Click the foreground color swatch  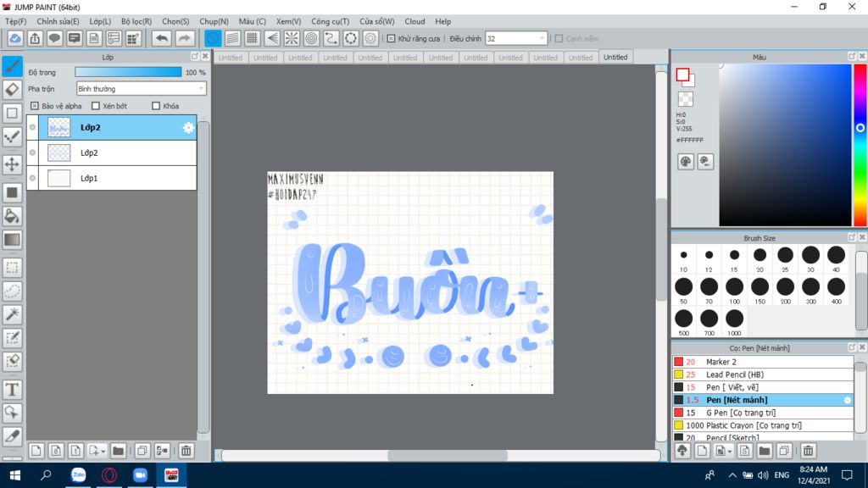click(682, 75)
